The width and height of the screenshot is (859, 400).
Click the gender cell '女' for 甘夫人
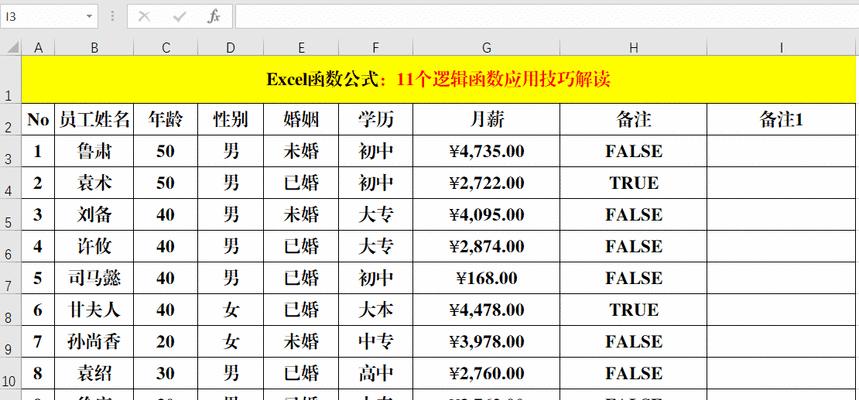click(x=231, y=310)
